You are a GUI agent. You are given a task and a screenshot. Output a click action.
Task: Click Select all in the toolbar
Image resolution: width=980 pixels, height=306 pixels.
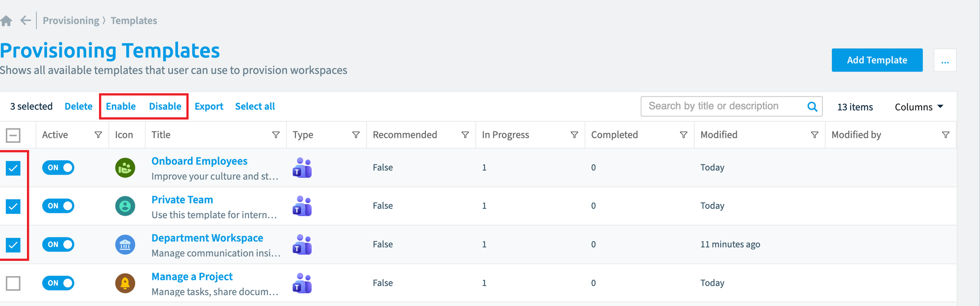(255, 106)
